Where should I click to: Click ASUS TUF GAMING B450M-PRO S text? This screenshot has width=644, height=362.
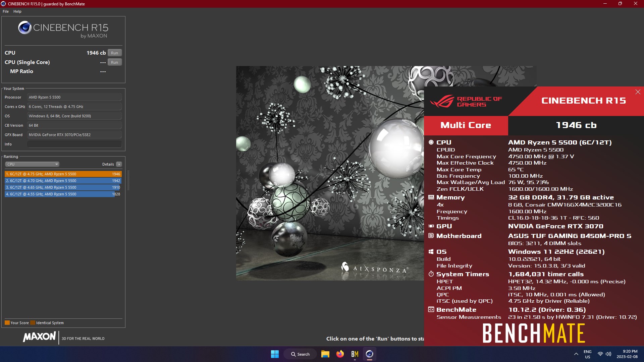(x=570, y=236)
